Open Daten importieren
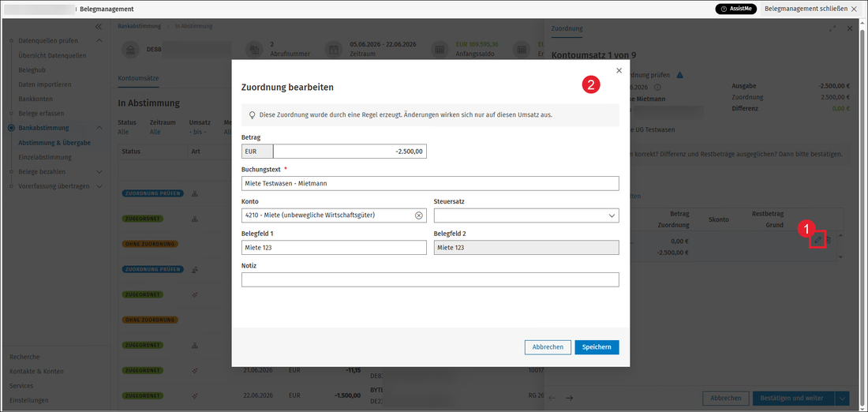The width and height of the screenshot is (868, 412). click(x=45, y=84)
